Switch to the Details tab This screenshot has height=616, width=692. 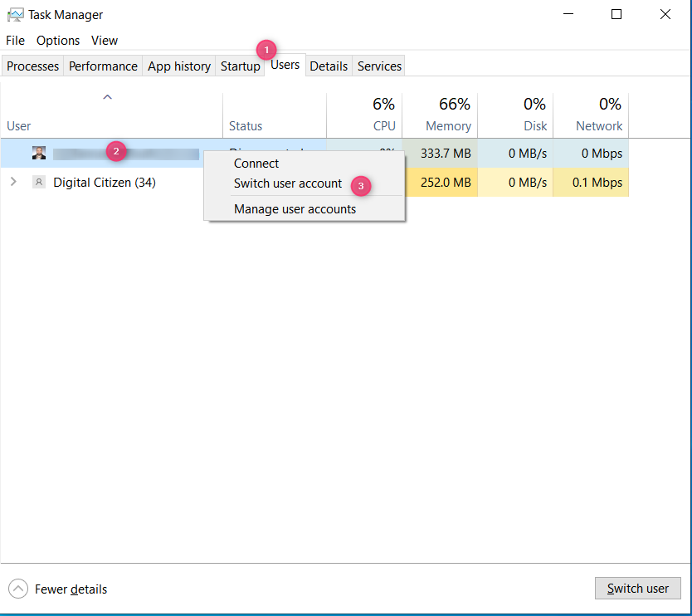(x=329, y=66)
